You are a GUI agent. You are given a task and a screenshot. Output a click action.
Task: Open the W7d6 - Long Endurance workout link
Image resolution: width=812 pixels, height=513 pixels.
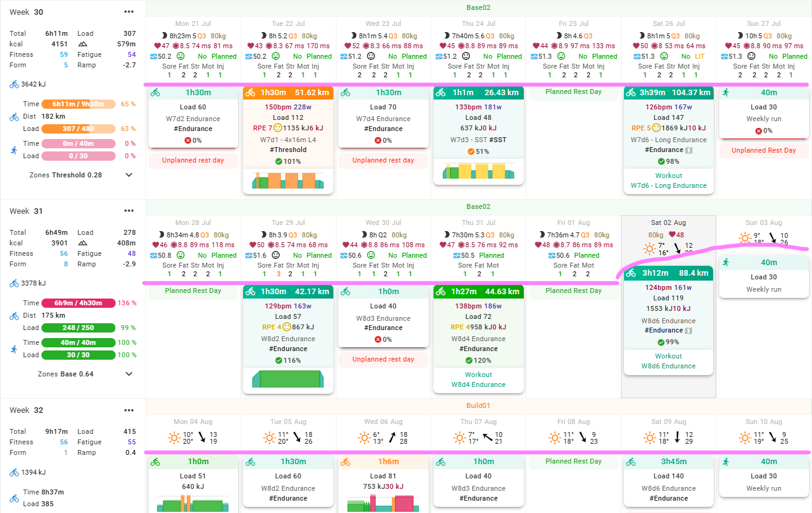pyautogui.click(x=668, y=185)
